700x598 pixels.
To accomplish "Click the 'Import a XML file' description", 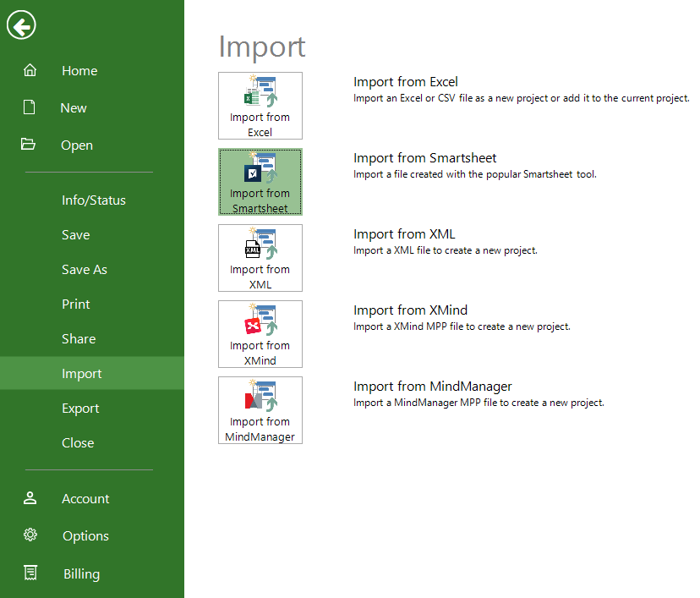I will point(445,250).
